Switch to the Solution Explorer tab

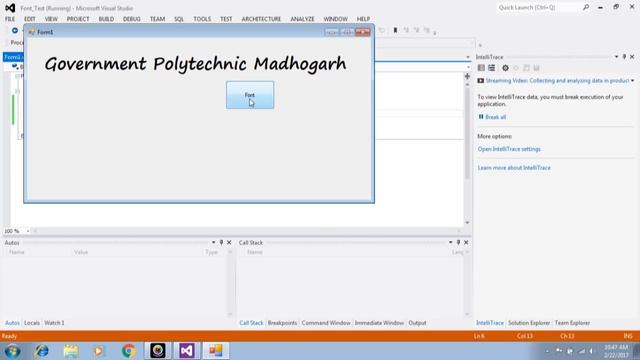click(x=529, y=323)
